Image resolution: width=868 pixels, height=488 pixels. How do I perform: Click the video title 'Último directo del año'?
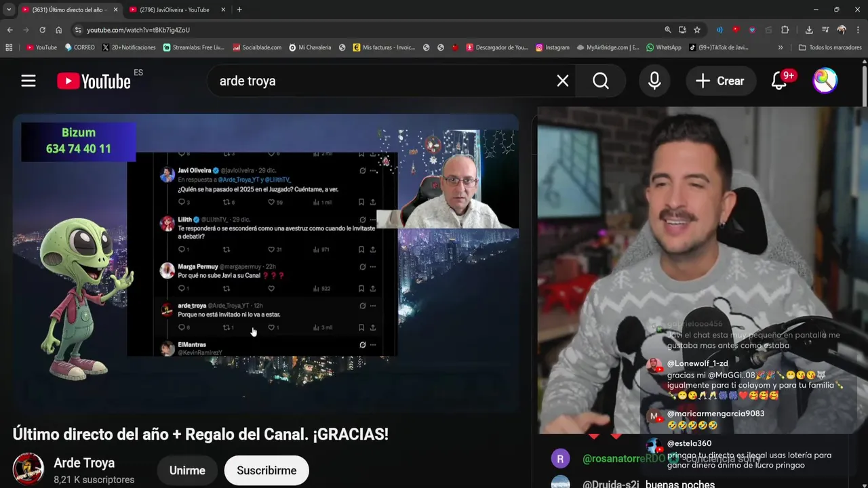pyautogui.click(x=201, y=434)
